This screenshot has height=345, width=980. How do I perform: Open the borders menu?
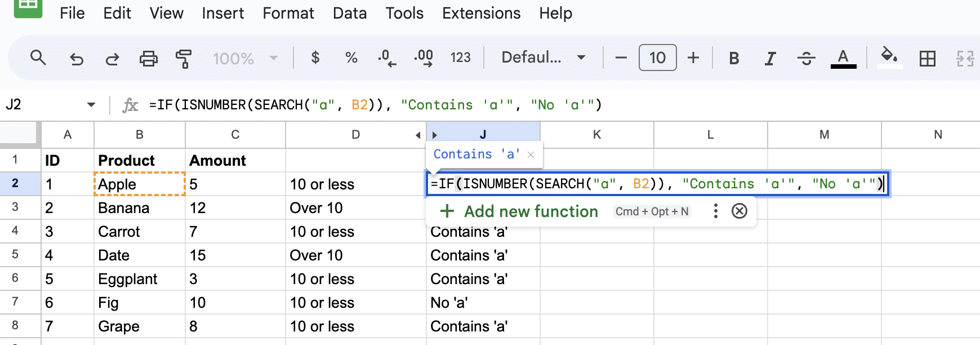coord(927,58)
